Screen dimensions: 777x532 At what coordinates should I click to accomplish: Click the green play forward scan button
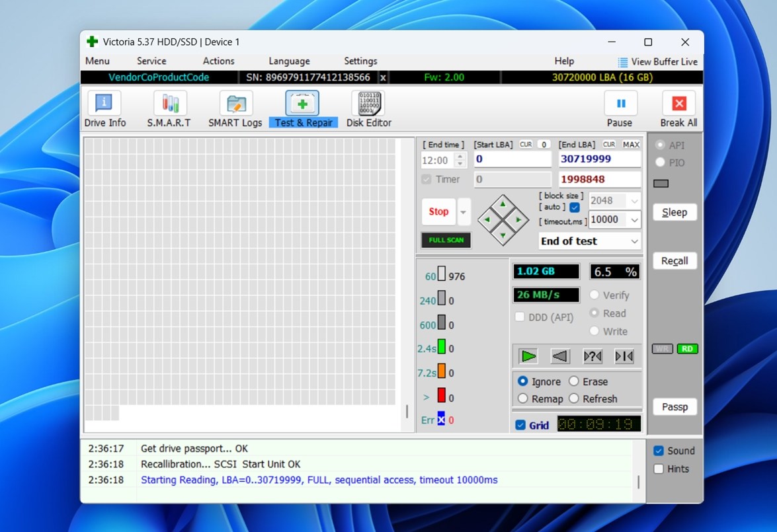(x=528, y=357)
